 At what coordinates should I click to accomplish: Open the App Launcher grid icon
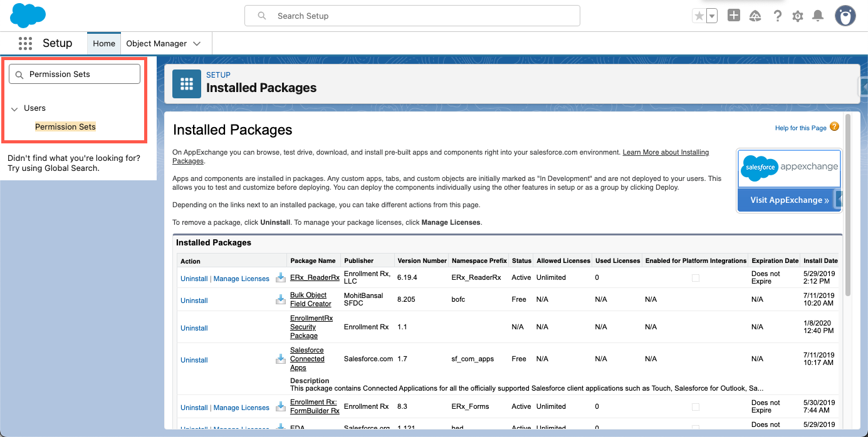pyautogui.click(x=25, y=43)
